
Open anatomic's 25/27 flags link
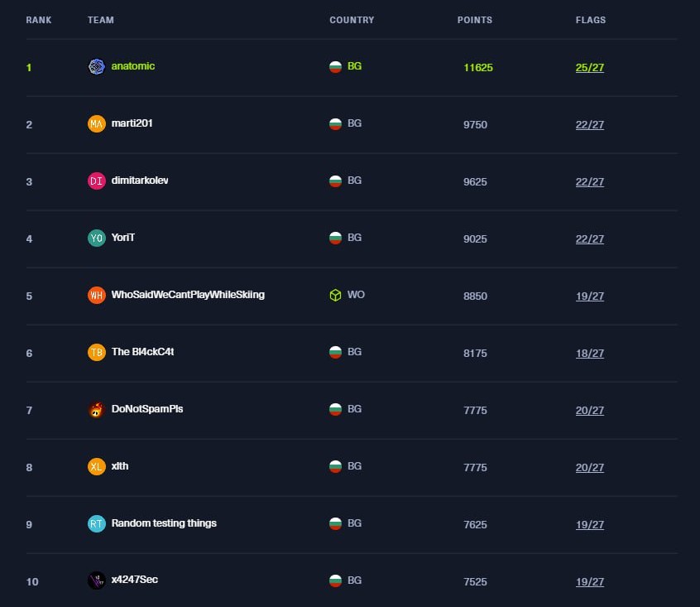pos(590,68)
